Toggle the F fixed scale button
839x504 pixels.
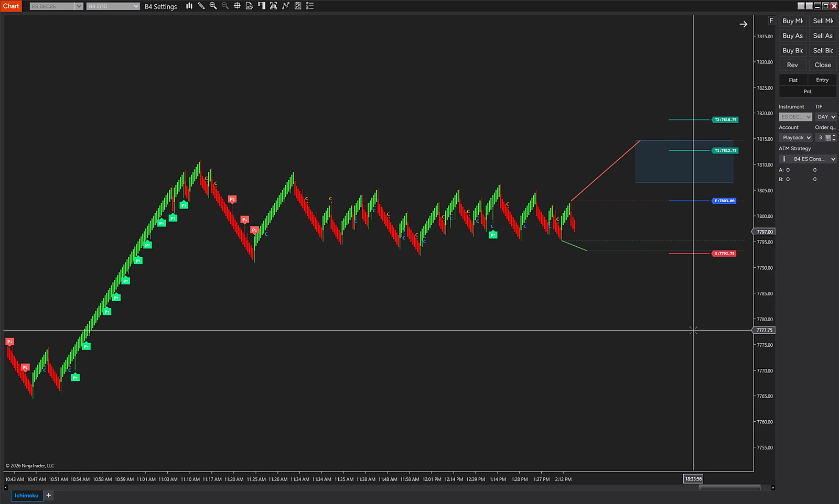point(771,20)
